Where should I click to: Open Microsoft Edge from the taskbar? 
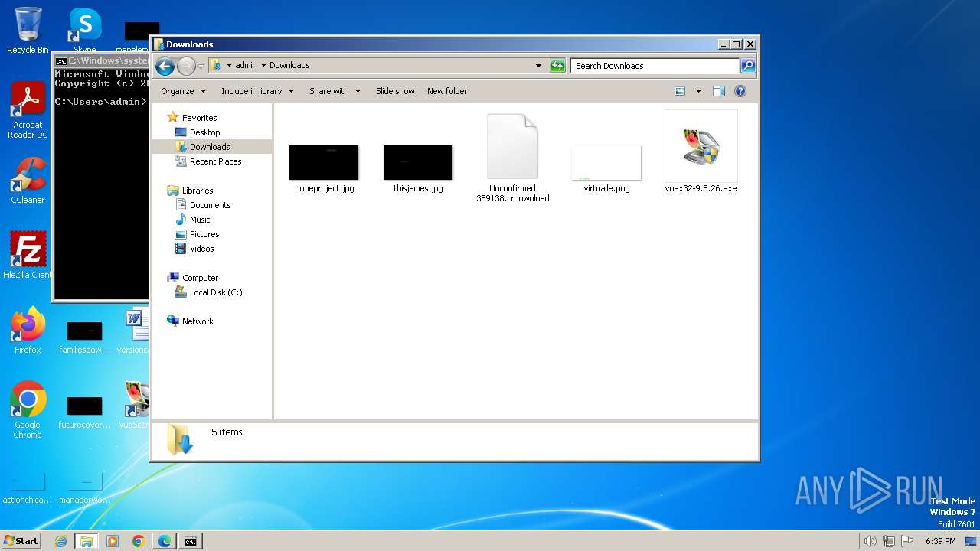click(x=165, y=541)
